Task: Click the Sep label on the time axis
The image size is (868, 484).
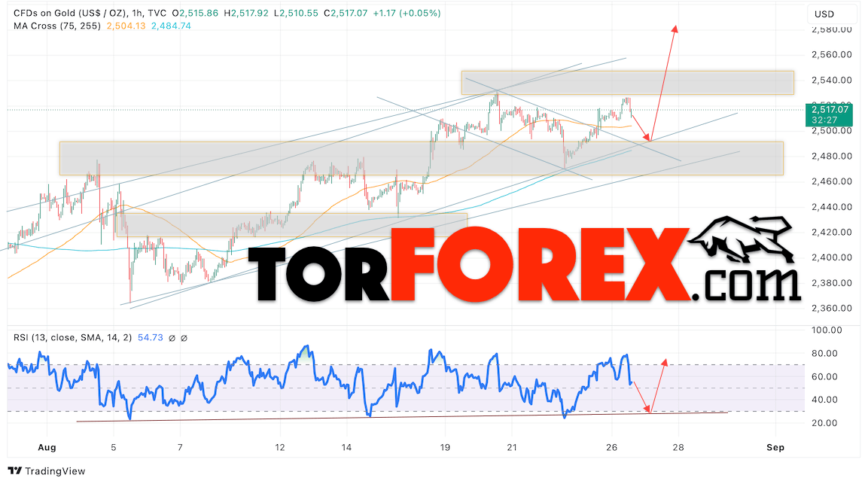Action: [x=776, y=446]
